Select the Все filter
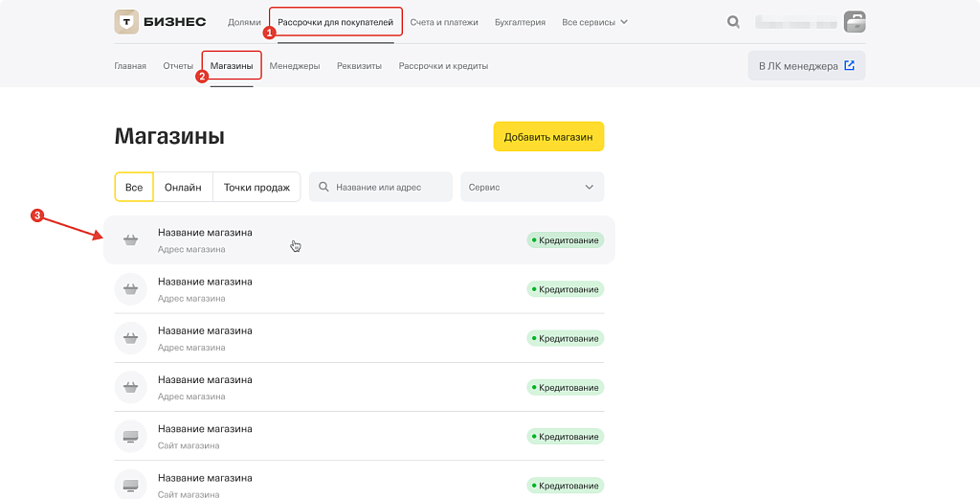 (x=134, y=187)
